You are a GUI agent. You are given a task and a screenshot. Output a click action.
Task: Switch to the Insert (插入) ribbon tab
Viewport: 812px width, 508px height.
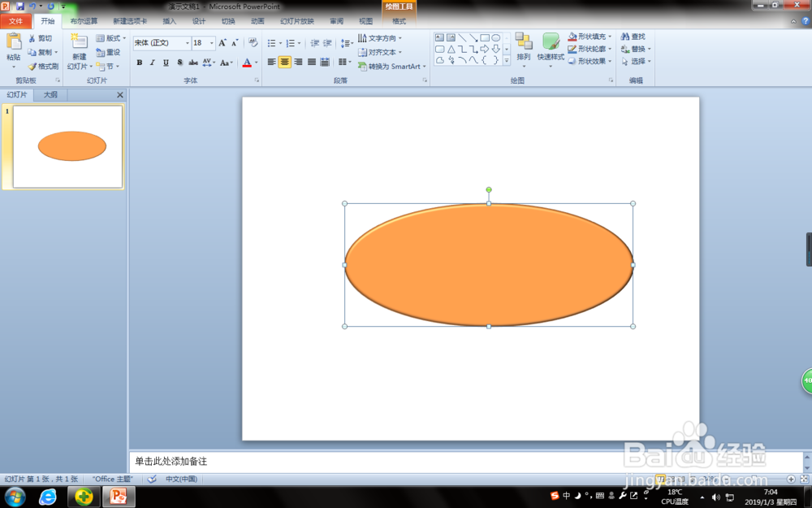[169, 21]
